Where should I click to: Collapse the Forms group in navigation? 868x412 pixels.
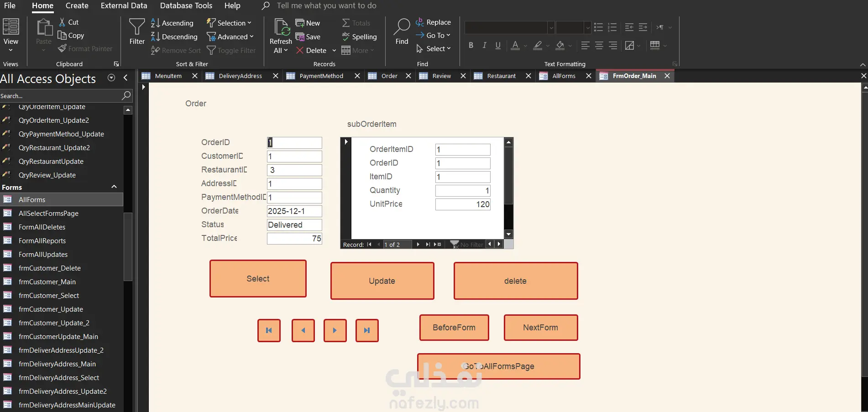point(114,187)
